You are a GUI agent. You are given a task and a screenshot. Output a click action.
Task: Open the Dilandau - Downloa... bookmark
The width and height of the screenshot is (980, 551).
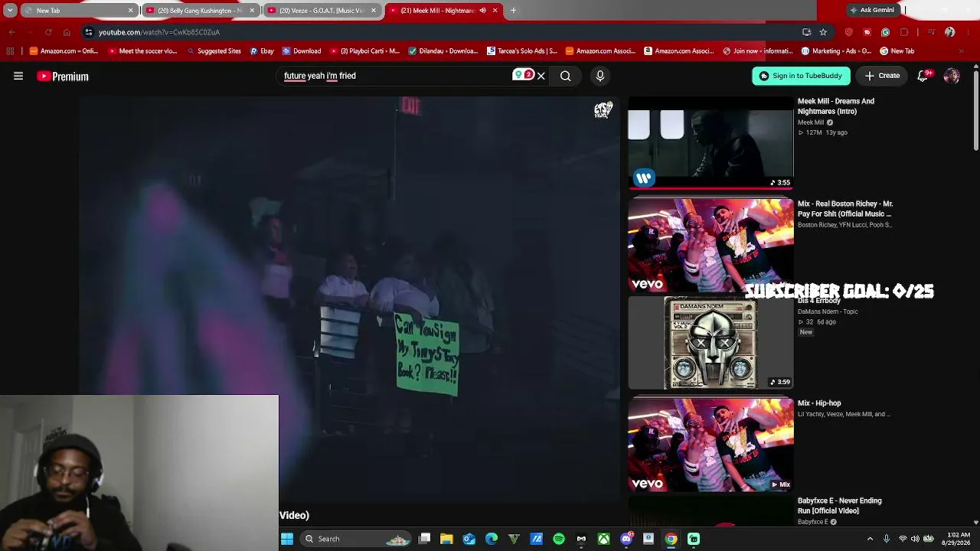(x=443, y=51)
